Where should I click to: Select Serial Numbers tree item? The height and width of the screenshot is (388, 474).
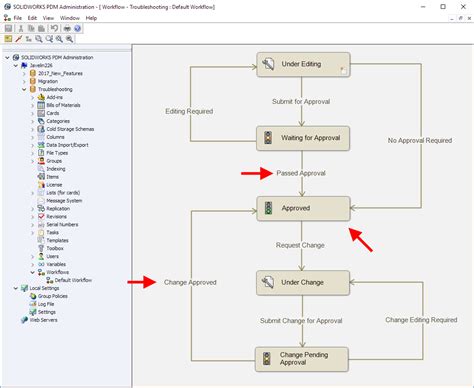[x=62, y=224]
